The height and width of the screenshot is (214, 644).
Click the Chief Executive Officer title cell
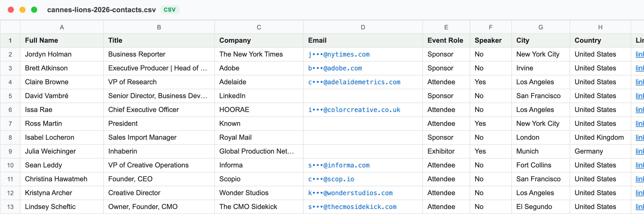coord(159,110)
